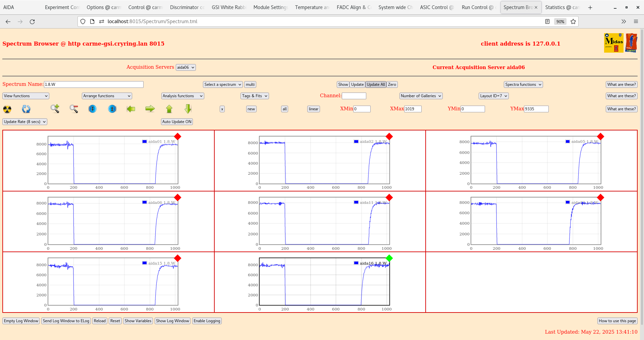Screen dimensions: 644x340
Task: Click the red diamond indicator on aida01 spectrum
Action: tap(178, 137)
